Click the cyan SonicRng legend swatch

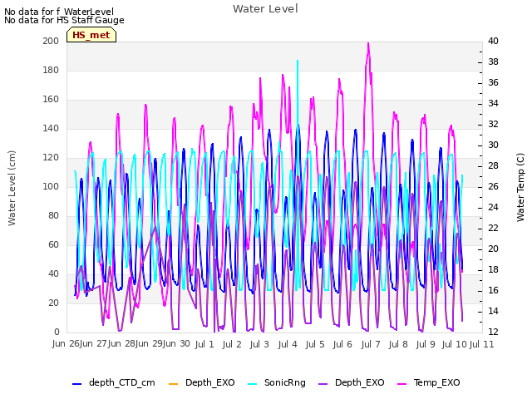point(252,384)
